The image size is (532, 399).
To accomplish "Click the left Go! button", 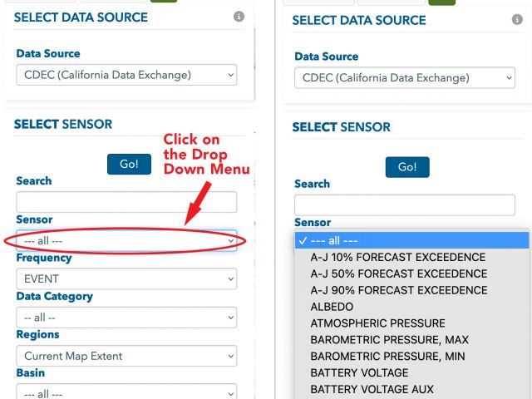I will [x=130, y=165].
